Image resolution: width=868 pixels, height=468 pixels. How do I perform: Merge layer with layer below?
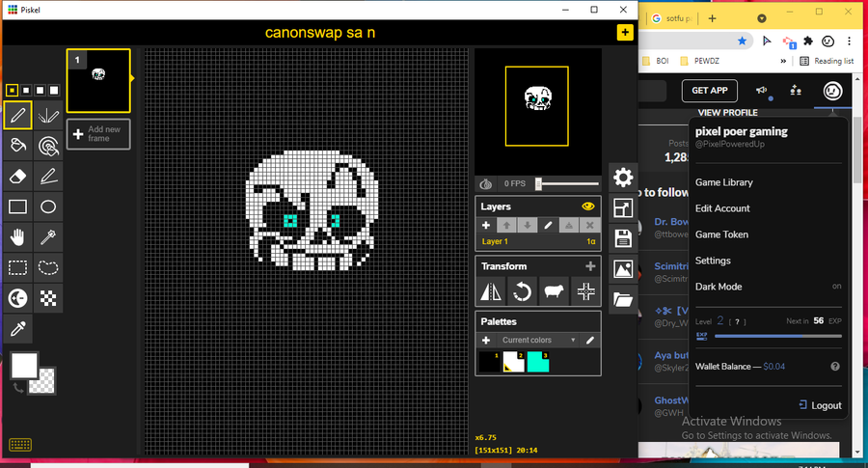[568, 226]
